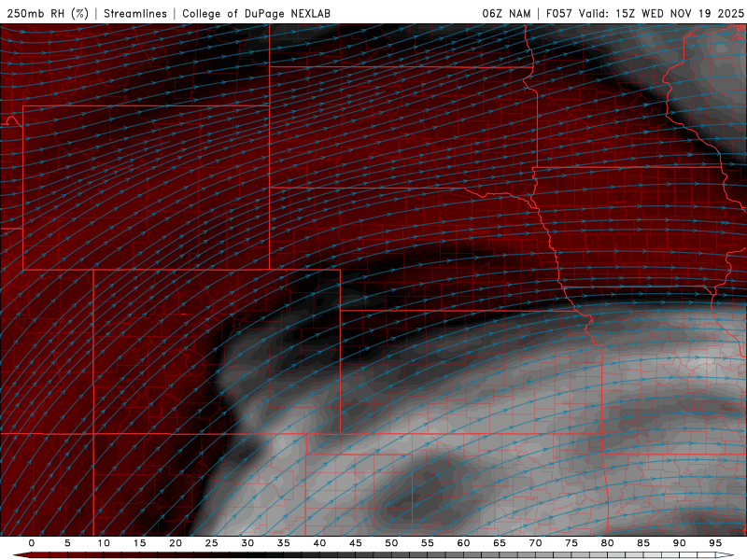This screenshot has width=747, height=560.
Task: Click the "0" value on color scale
Action: pyautogui.click(x=32, y=543)
